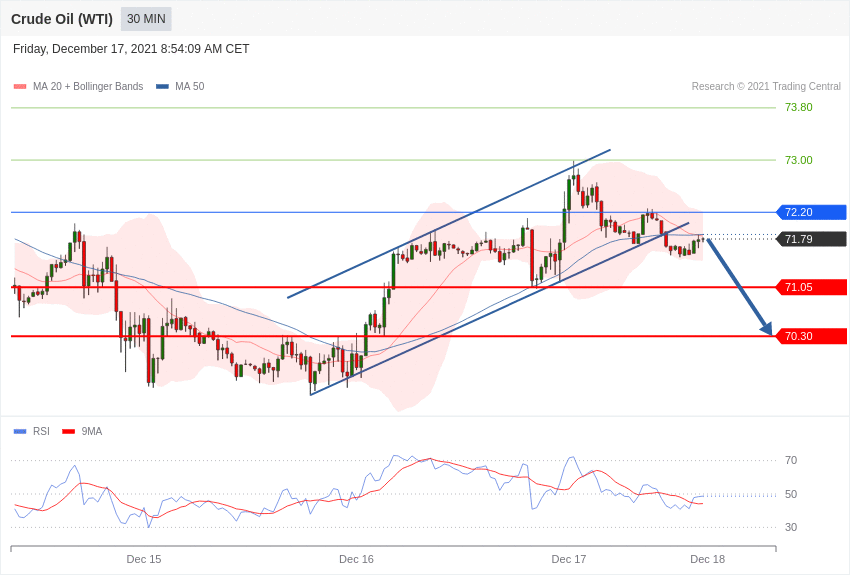
Task: Click the 30 MIN timeframe badge
Action: [146, 19]
